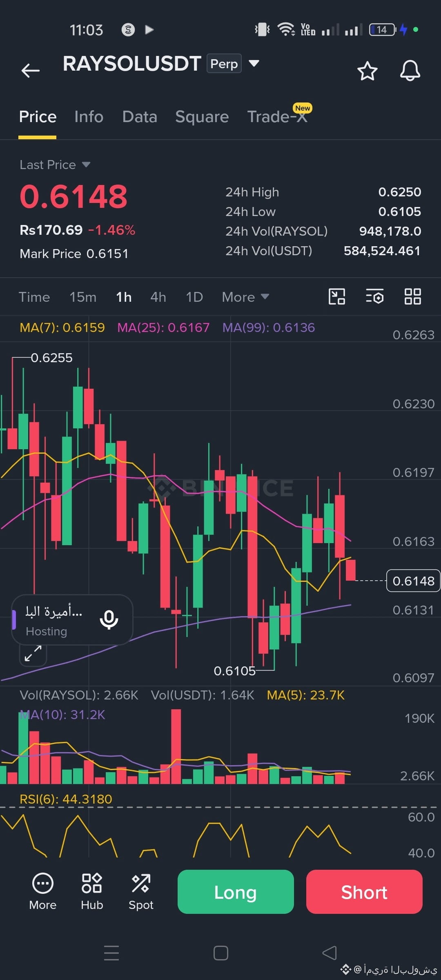Tap the volume MA(5) label
441x980 pixels.
pos(305,695)
